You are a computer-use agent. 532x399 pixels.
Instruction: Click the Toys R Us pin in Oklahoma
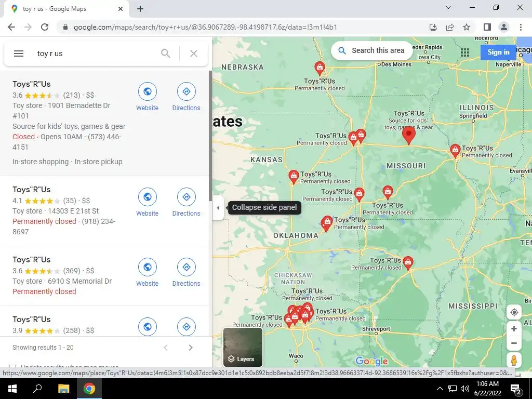pyautogui.click(x=327, y=223)
